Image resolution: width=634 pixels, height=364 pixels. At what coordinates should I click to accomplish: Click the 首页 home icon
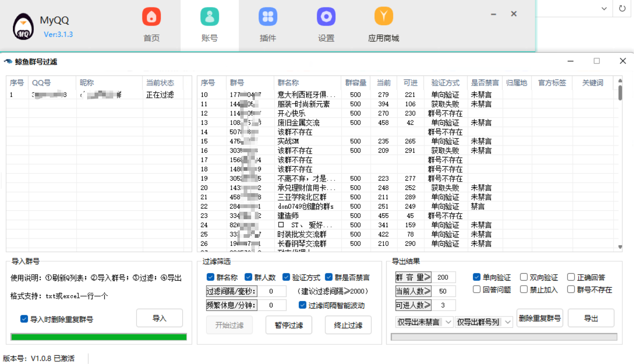[151, 17]
